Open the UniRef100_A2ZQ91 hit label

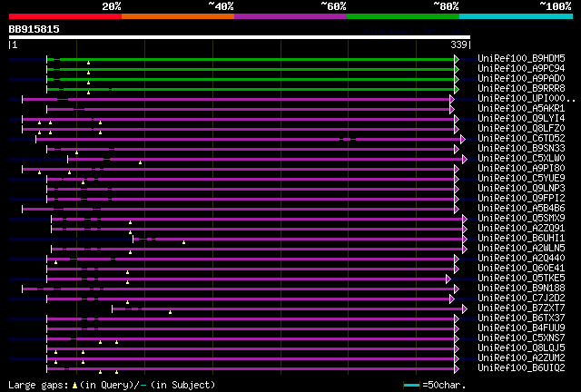pos(521,229)
